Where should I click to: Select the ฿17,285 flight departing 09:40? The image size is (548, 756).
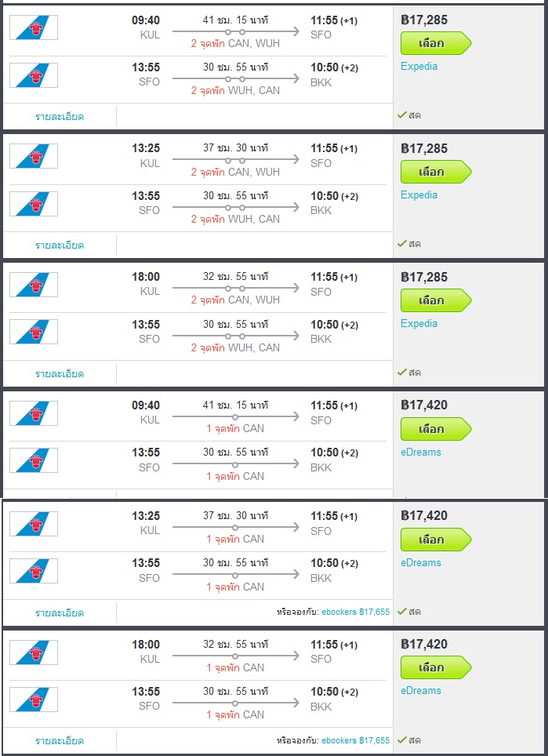tap(436, 43)
